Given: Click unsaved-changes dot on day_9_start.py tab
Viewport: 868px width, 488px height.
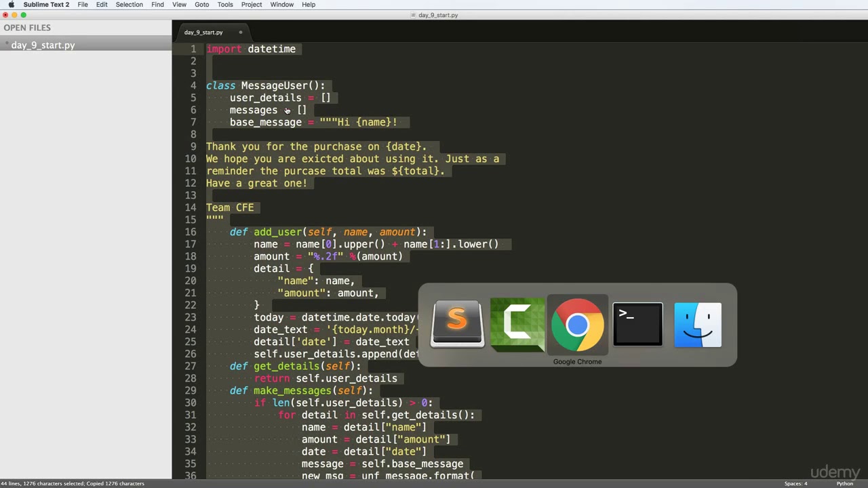Looking at the screenshot, I should tap(240, 32).
